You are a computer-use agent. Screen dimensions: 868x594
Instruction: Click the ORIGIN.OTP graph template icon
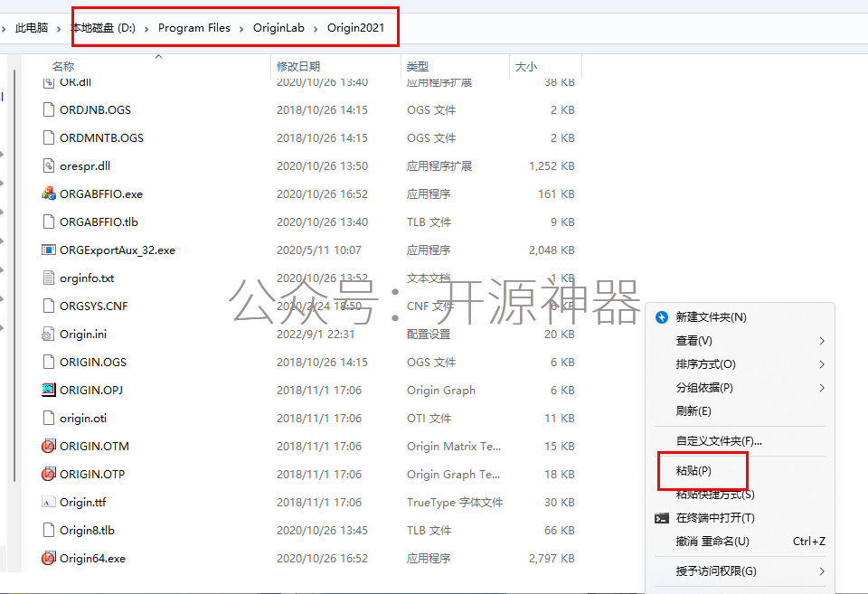(49, 474)
